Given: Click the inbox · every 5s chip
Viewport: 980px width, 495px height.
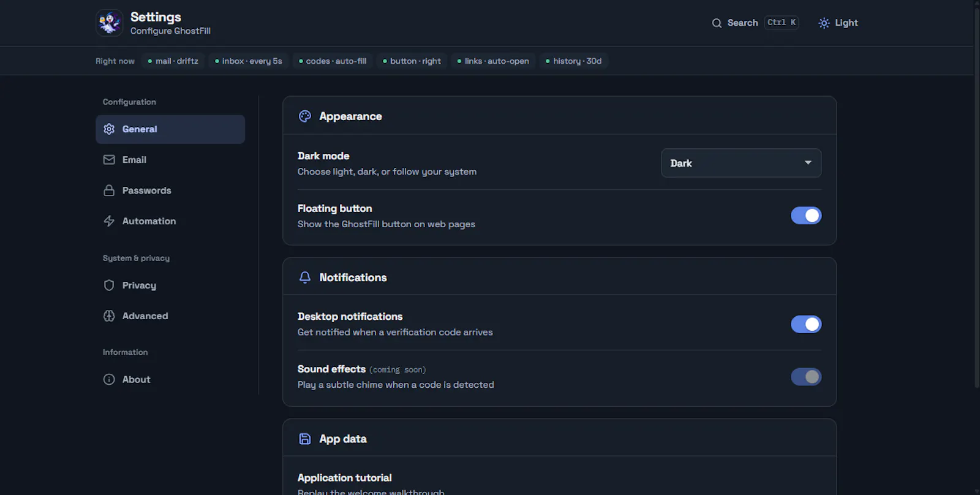Looking at the screenshot, I should (248, 61).
